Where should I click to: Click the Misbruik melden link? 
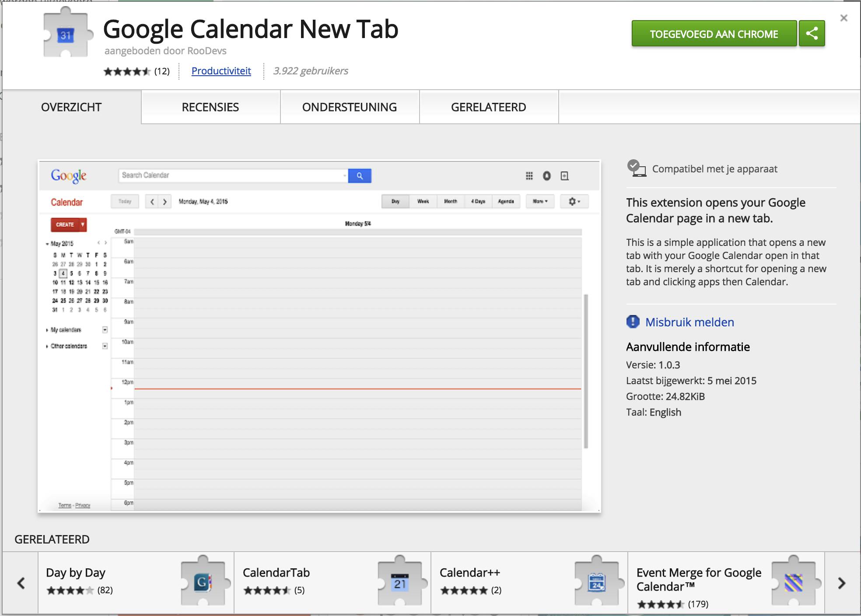[x=689, y=322]
